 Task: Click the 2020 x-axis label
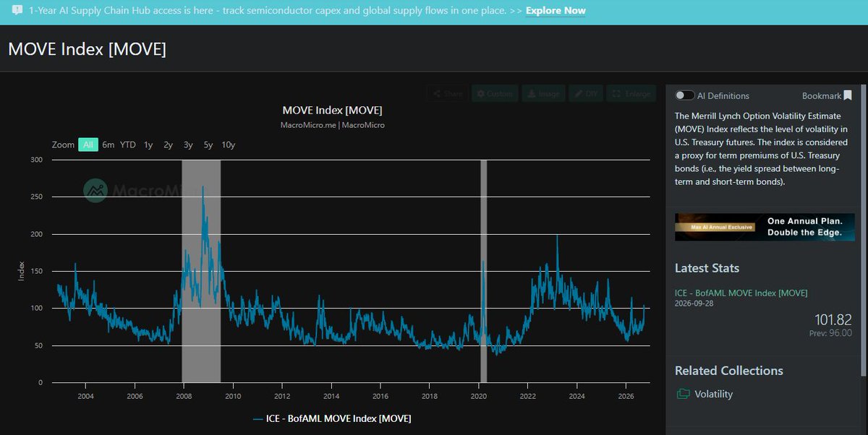click(x=479, y=396)
